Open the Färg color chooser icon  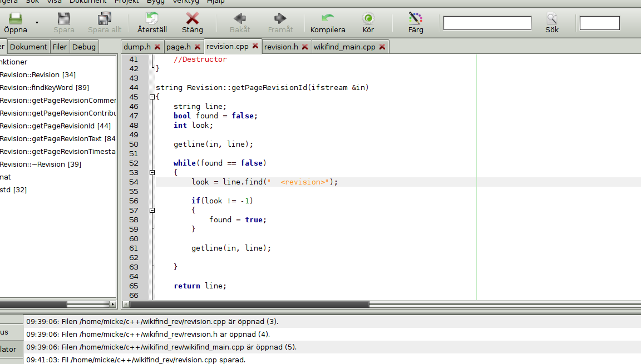415,19
